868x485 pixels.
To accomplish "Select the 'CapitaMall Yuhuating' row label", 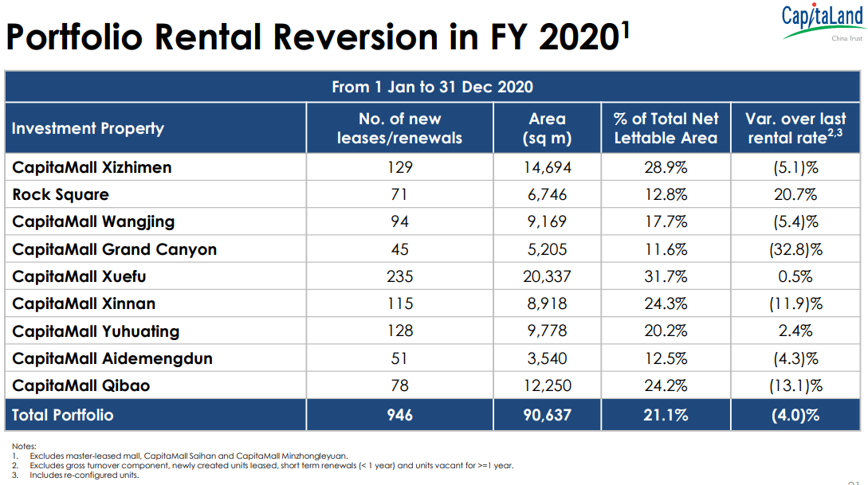I will (x=96, y=331).
